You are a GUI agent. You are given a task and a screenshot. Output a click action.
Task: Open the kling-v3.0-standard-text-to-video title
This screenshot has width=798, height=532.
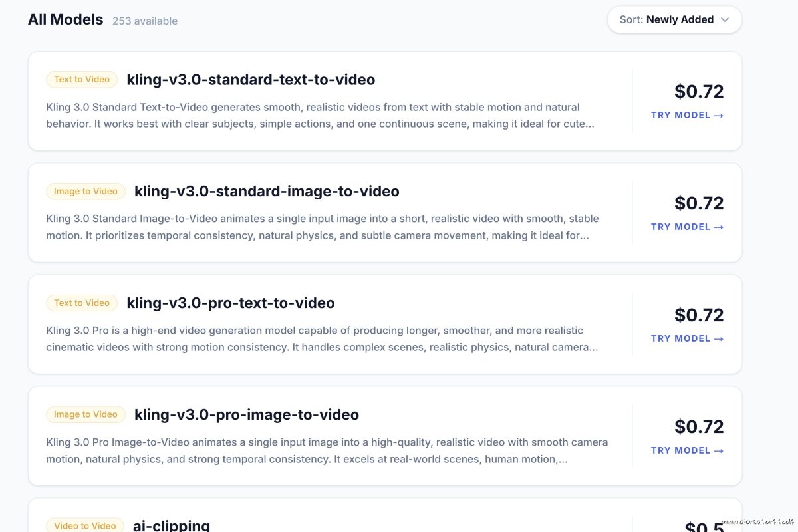pos(251,80)
